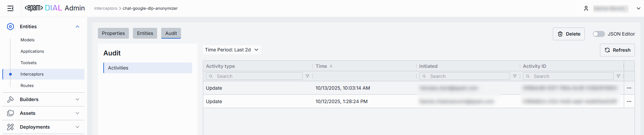Click the hamburger menu icon
Viewport: 644px width, 135px height.
coord(10,8)
